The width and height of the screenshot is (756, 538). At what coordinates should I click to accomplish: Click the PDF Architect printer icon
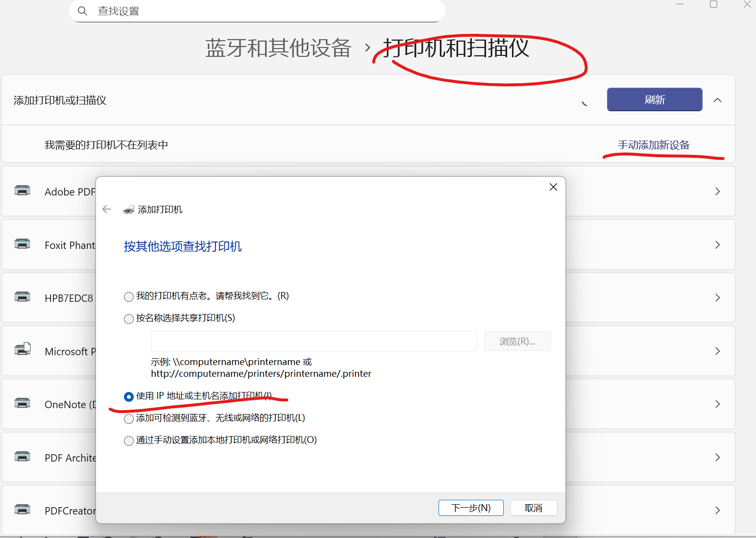(22, 456)
